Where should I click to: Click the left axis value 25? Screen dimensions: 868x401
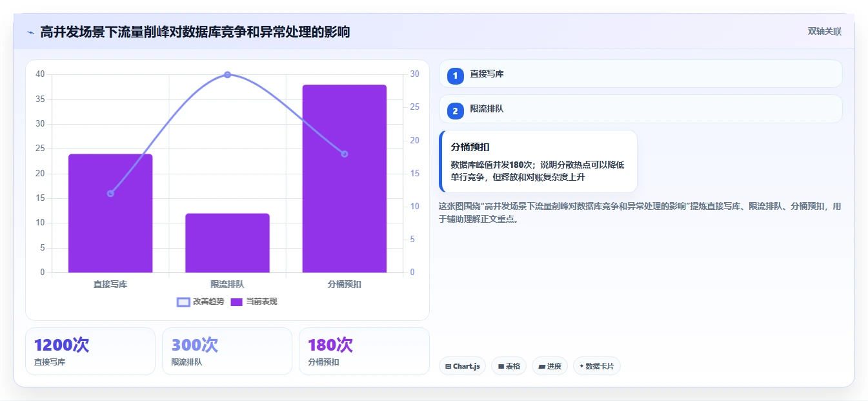pos(40,149)
